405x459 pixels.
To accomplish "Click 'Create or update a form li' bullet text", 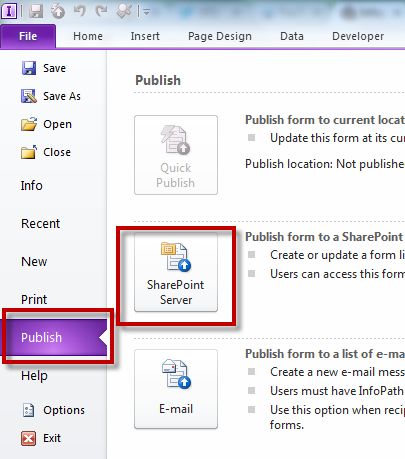I will [x=337, y=255].
